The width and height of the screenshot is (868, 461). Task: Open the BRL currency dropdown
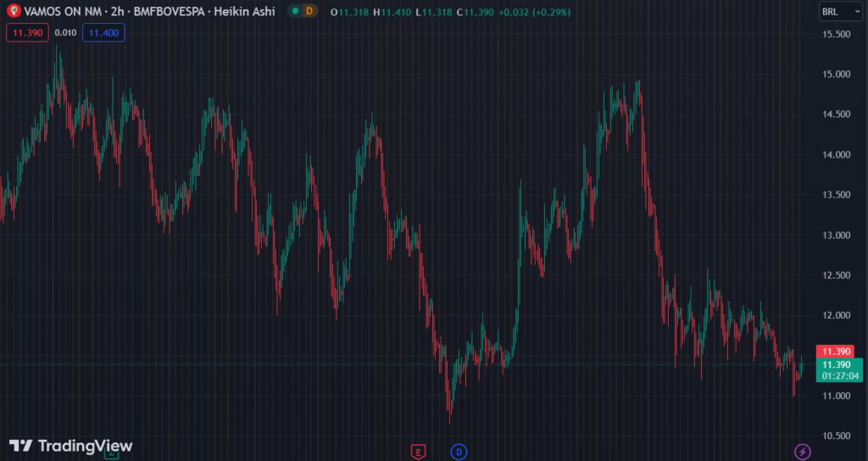pyautogui.click(x=840, y=12)
